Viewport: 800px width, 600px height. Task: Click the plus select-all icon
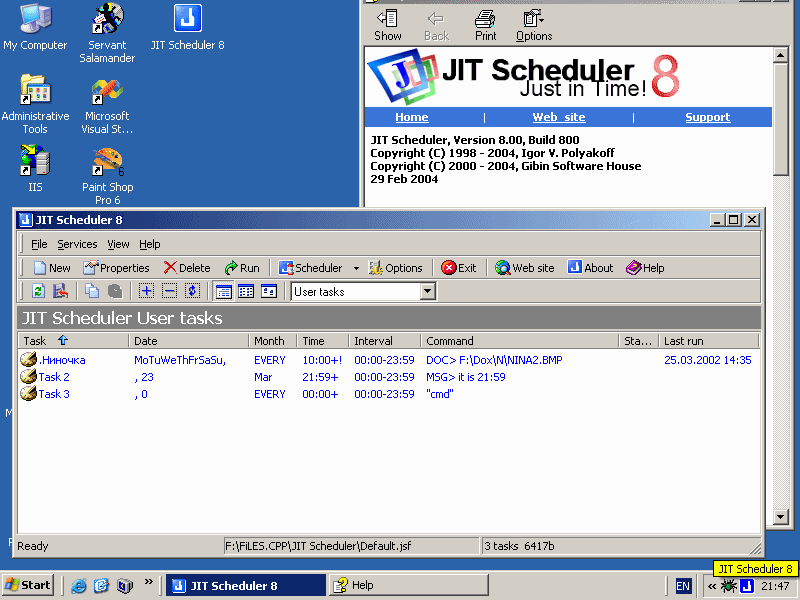(146, 291)
